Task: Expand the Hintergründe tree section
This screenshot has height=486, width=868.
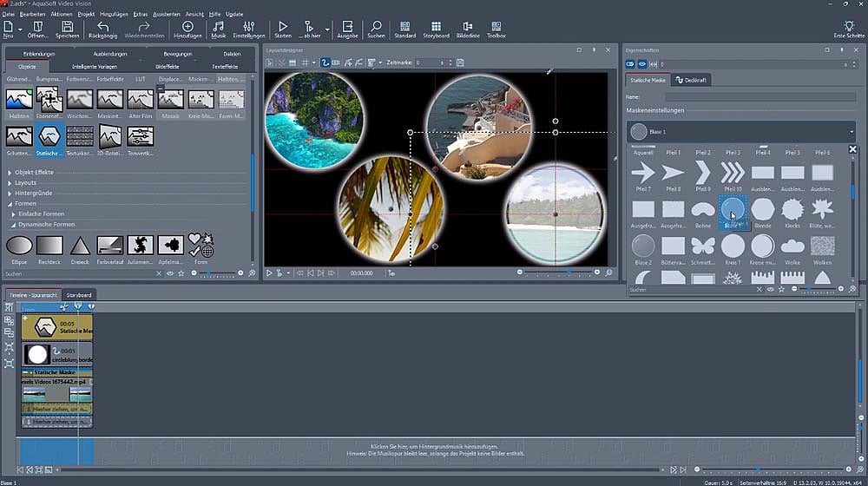Action: [35, 193]
